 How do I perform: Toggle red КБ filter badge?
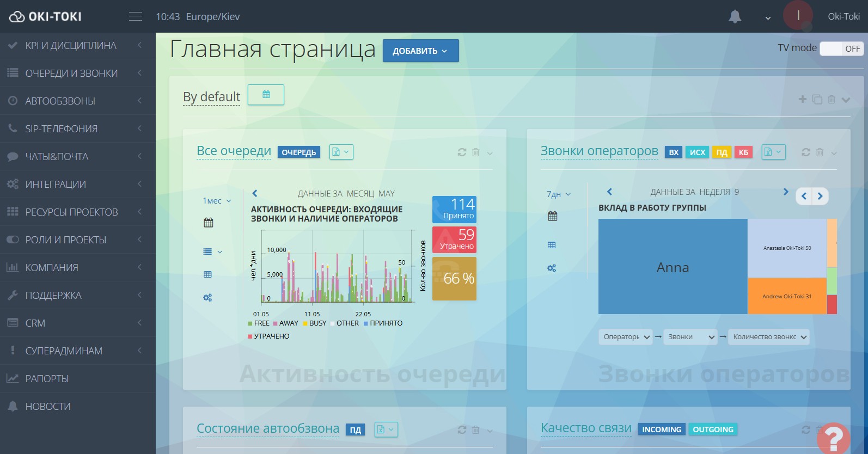point(743,152)
